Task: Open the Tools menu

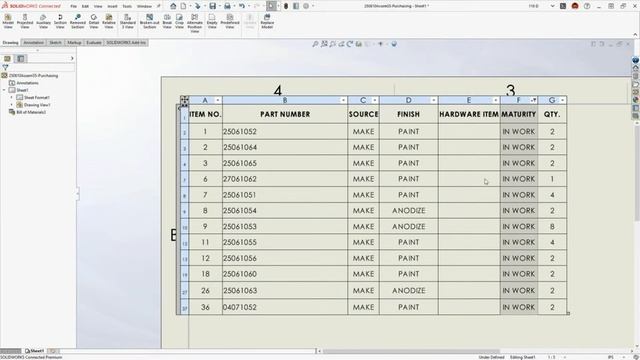Action: tap(127, 7)
